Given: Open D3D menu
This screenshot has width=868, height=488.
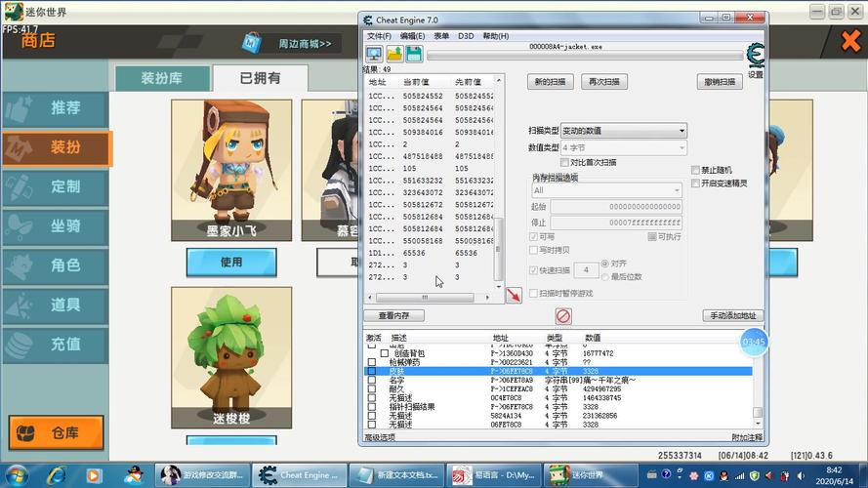Looking at the screenshot, I should (x=466, y=36).
